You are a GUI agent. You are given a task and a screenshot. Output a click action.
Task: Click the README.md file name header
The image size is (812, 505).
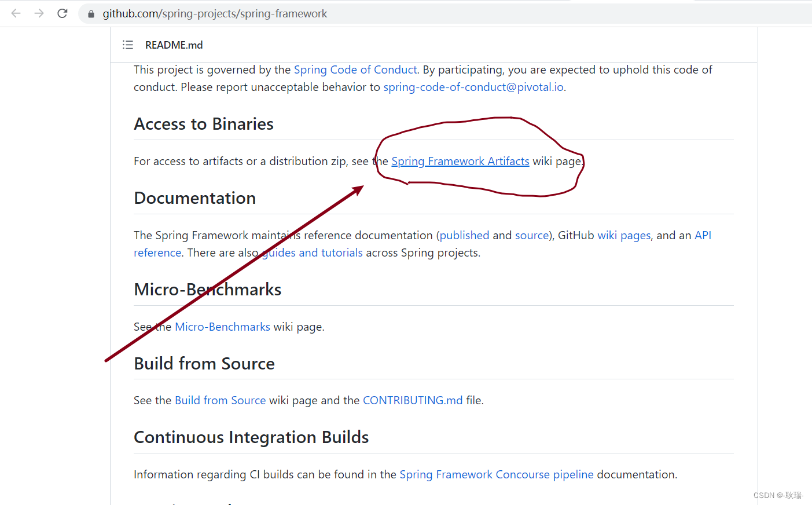174,45
